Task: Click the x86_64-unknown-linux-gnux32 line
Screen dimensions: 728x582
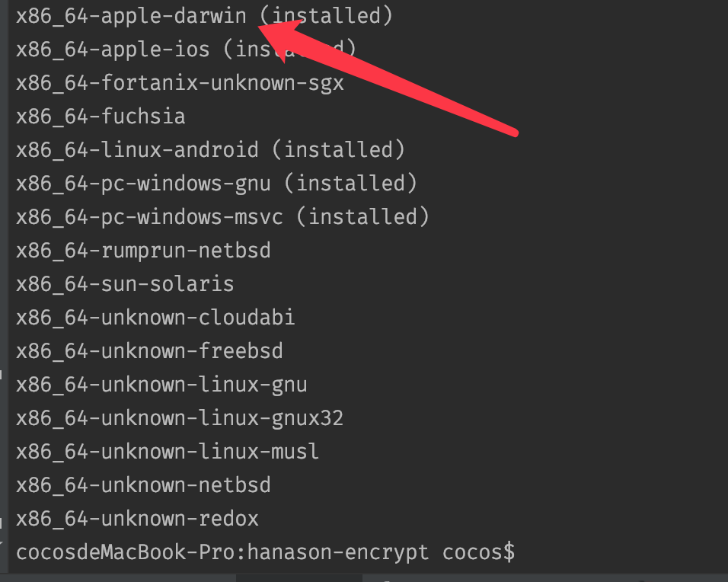Action: click(x=180, y=418)
